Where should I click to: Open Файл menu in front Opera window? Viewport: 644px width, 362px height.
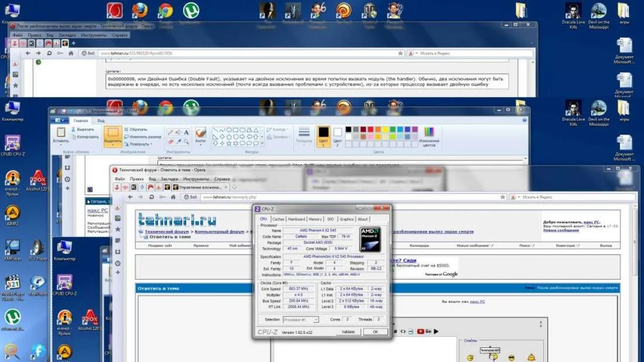119,179
